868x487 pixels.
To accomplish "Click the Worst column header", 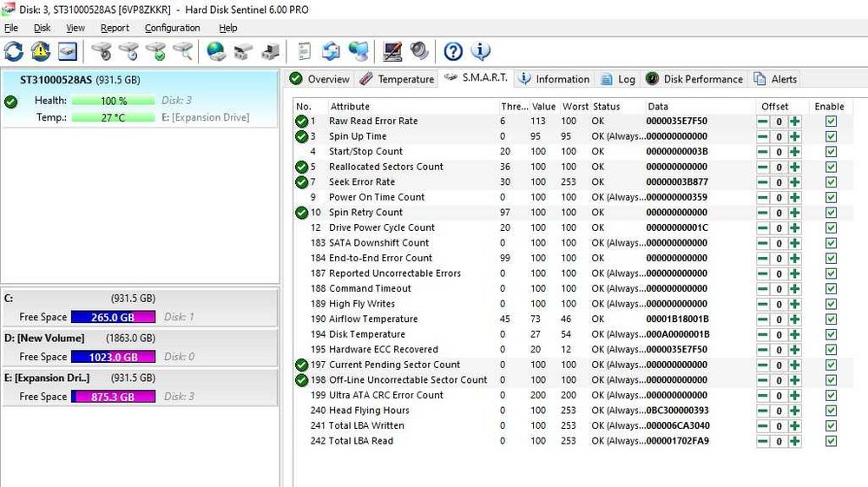I will pos(575,106).
